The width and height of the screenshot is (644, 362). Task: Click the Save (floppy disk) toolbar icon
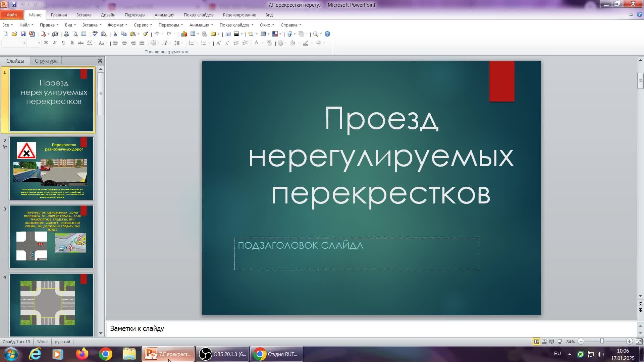23,34
